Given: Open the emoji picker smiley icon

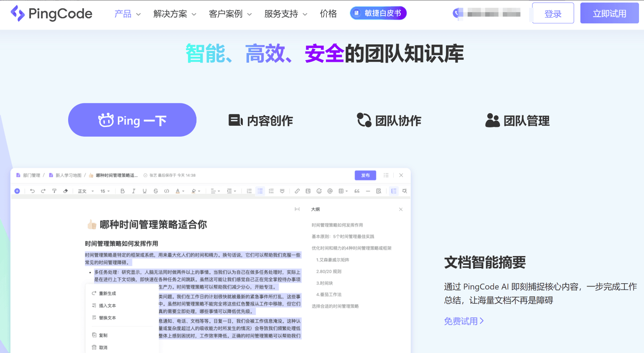Looking at the screenshot, I should pos(319,191).
